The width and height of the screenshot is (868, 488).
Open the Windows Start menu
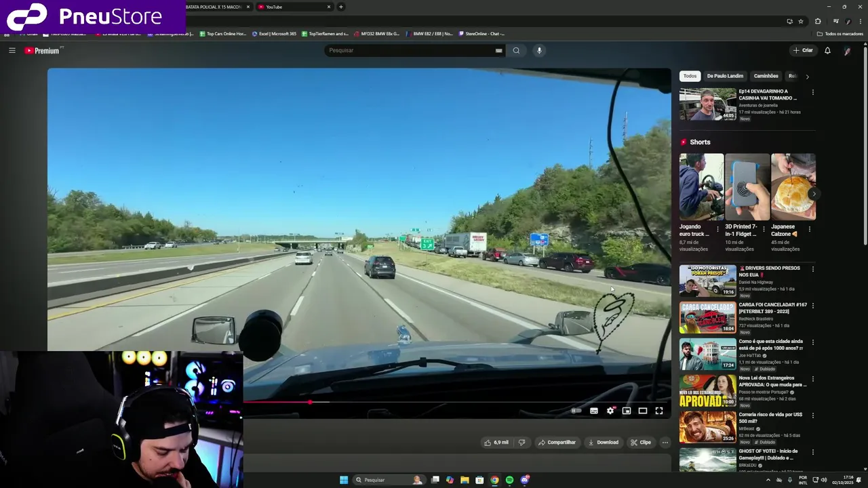click(x=344, y=480)
